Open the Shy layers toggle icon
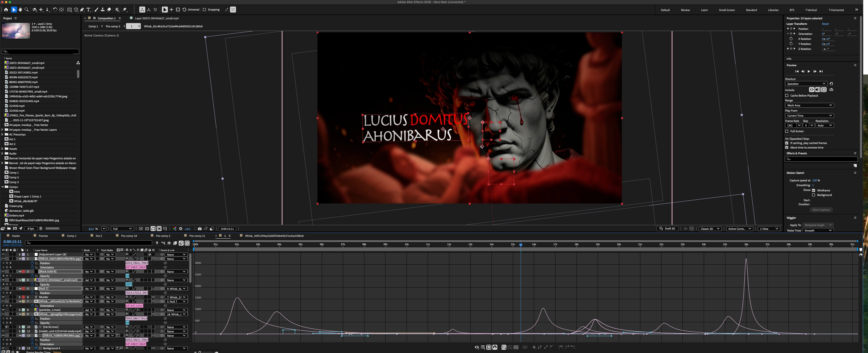The image size is (868, 353). (169, 243)
